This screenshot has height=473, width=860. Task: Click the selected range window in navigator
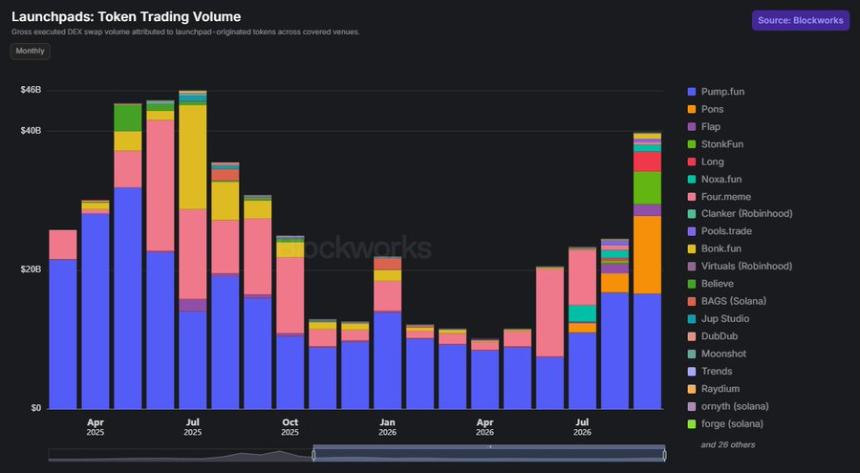(x=489, y=455)
